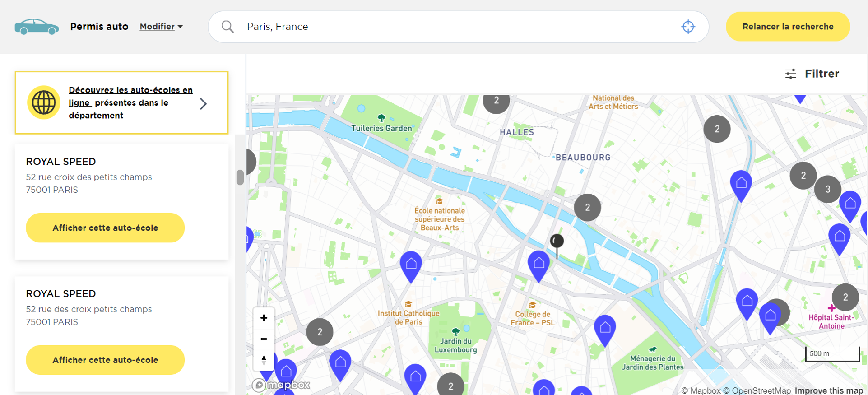Open the Filtrer options
The width and height of the screenshot is (868, 395).
pyautogui.click(x=812, y=74)
